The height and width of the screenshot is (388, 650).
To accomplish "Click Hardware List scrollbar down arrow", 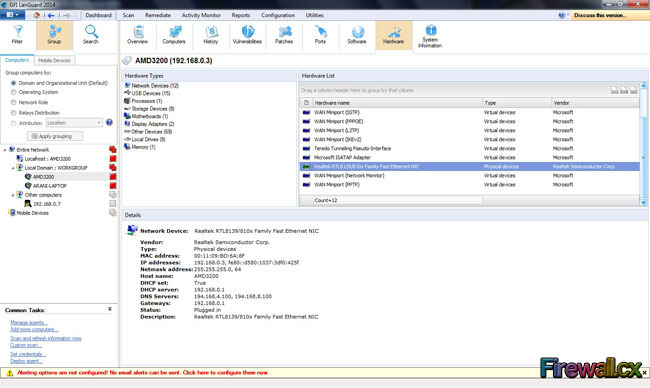I will pos(643,202).
